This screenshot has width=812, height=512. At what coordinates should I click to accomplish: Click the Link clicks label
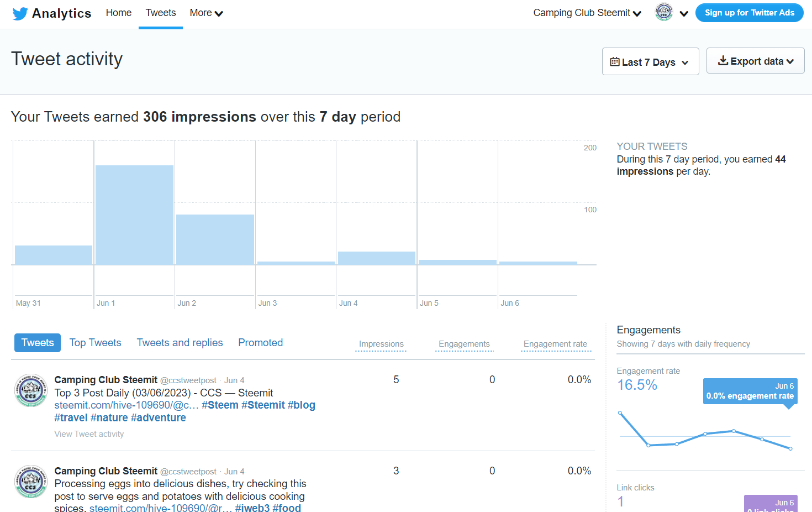(635, 488)
